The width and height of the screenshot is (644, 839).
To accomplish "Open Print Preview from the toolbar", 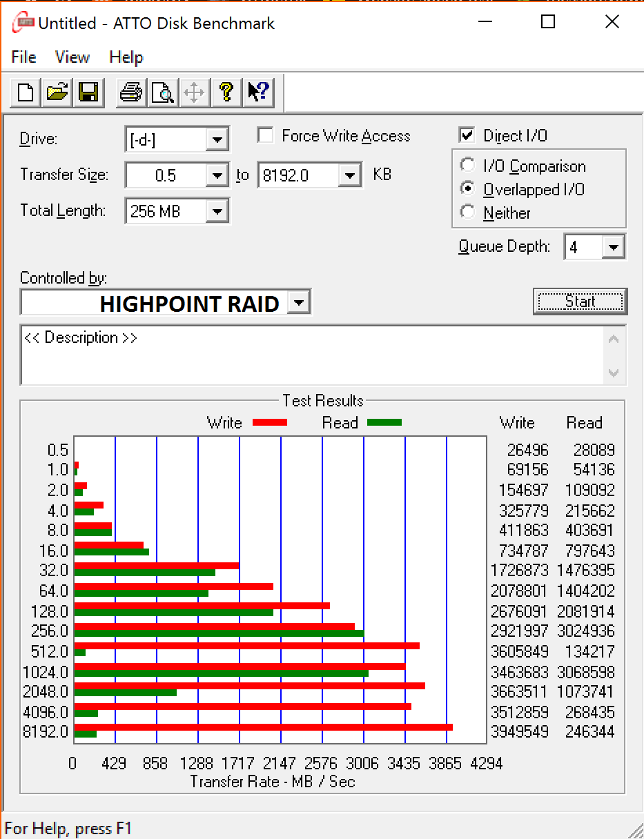I will [x=163, y=92].
